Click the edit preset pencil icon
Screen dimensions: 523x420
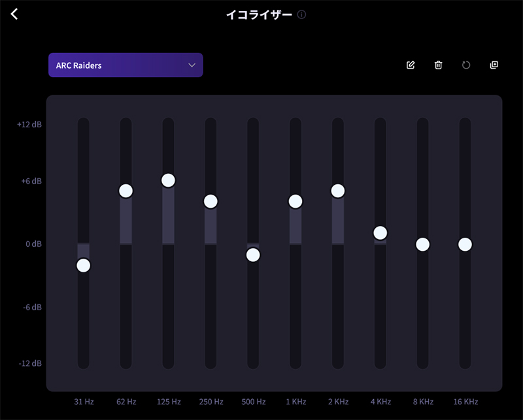411,65
